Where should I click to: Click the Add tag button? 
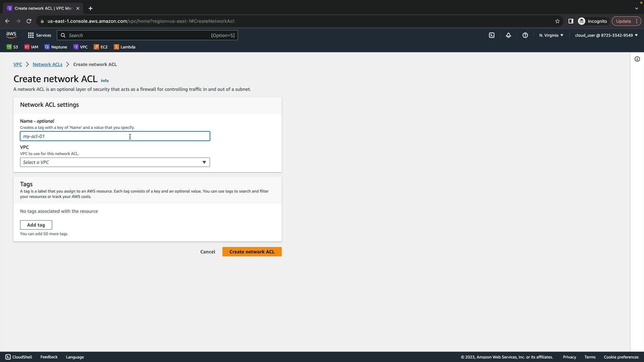pyautogui.click(x=36, y=225)
